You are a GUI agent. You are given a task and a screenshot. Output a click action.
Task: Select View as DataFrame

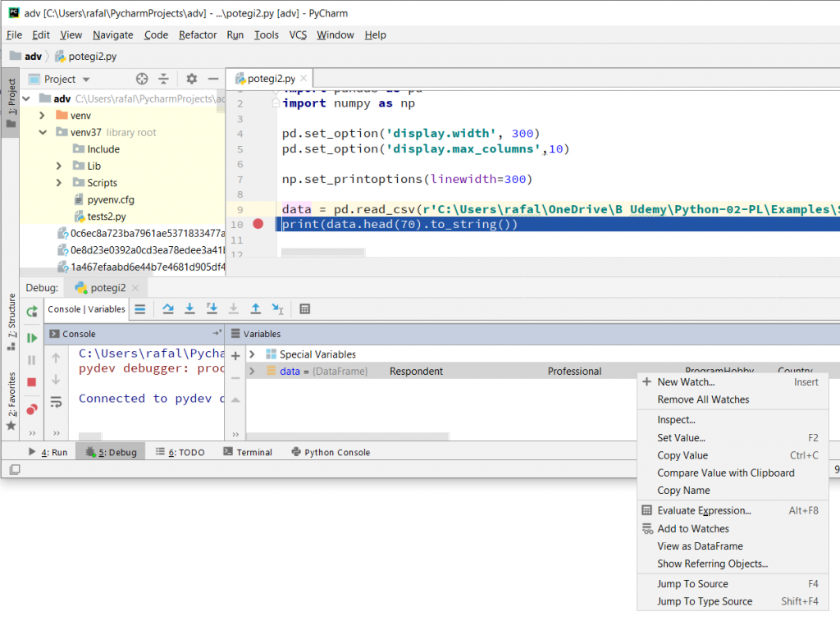700,546
